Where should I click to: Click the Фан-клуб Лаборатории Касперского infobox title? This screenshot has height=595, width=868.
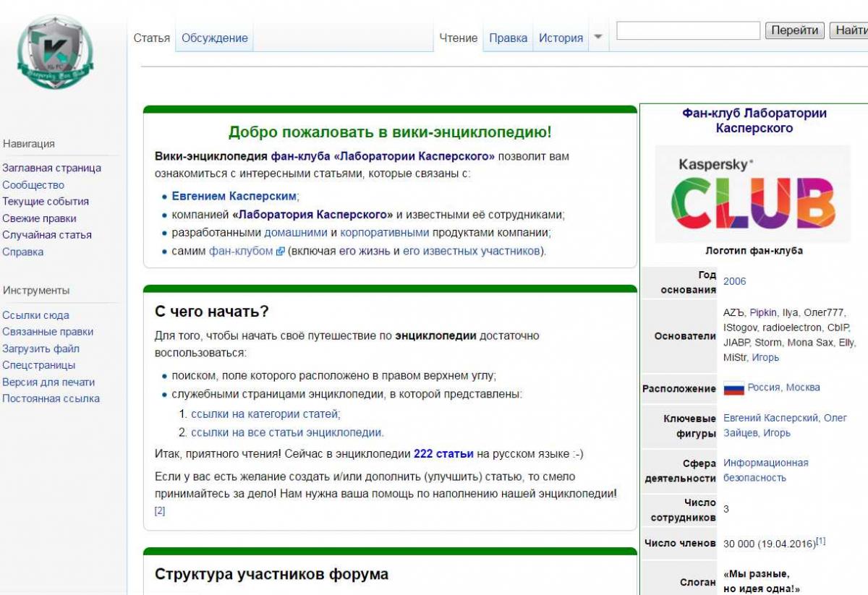pos(754,121)
